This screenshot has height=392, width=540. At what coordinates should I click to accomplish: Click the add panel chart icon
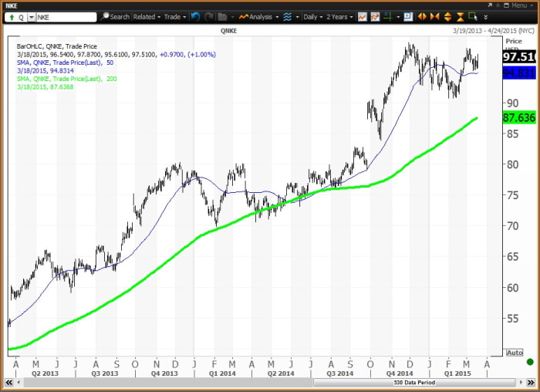click(408, 17)
